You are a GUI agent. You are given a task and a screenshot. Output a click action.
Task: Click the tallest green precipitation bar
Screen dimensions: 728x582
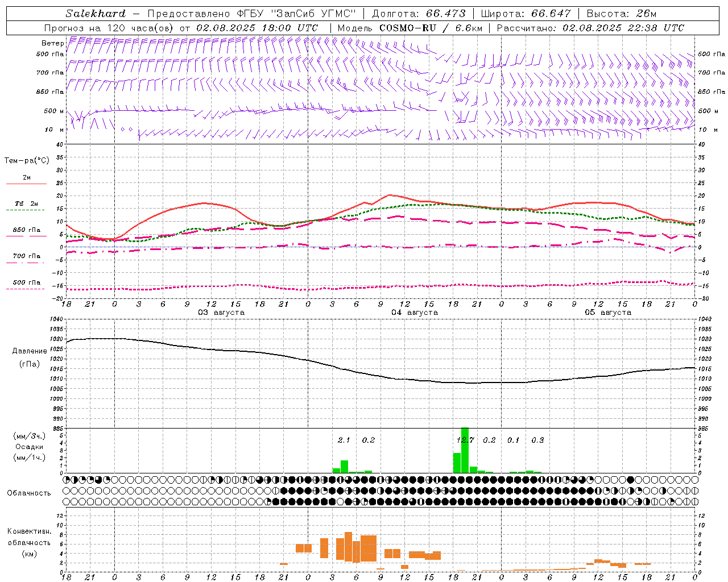[465, 450]
